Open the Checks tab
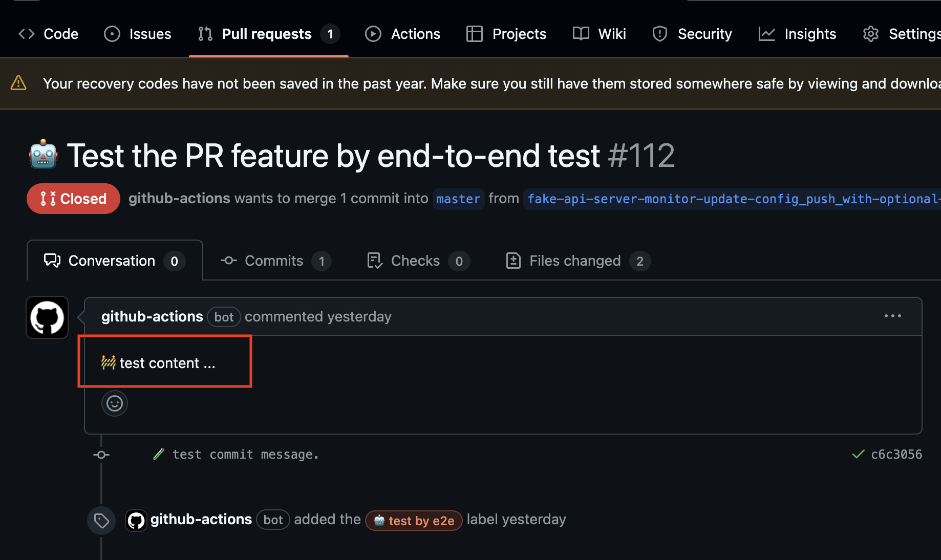Image resolution: width=941 pixels, height=560 pixels. (x=418, y=261)
